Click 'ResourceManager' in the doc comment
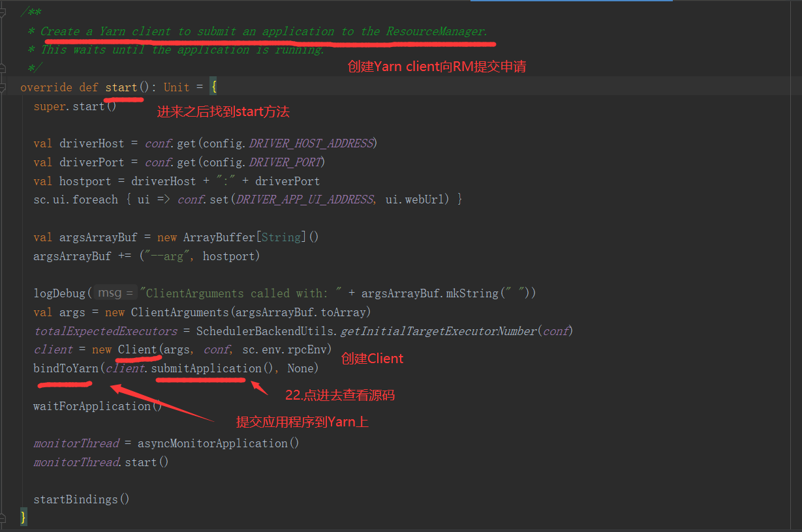 pyautogui.click(x=435, y=31)
